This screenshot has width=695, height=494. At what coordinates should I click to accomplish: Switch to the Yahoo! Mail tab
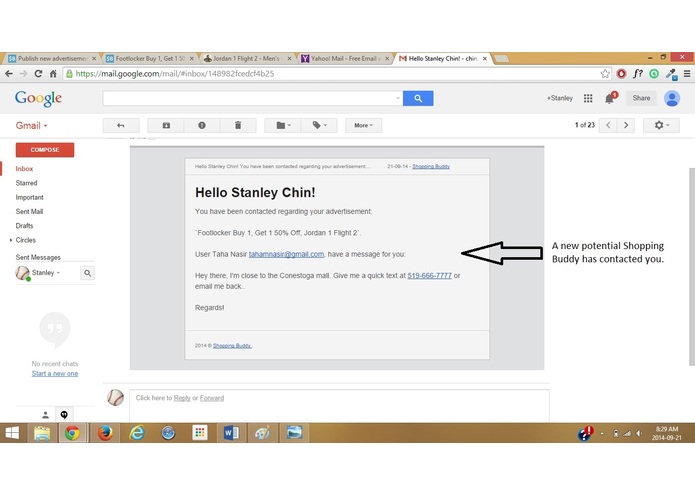[345, 58]
